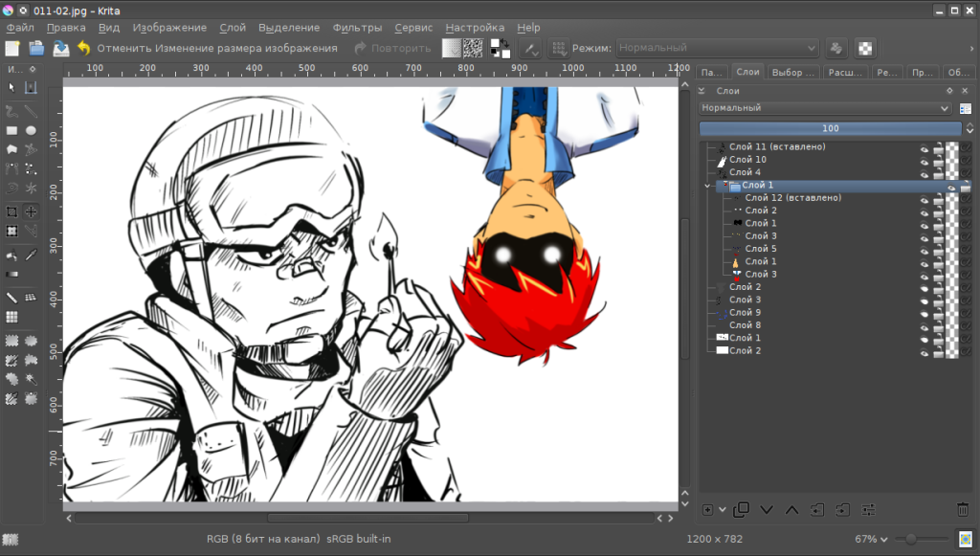The image size is (980, 556).
Task: Create a new document from the toolbar
Action: point(12,48)
